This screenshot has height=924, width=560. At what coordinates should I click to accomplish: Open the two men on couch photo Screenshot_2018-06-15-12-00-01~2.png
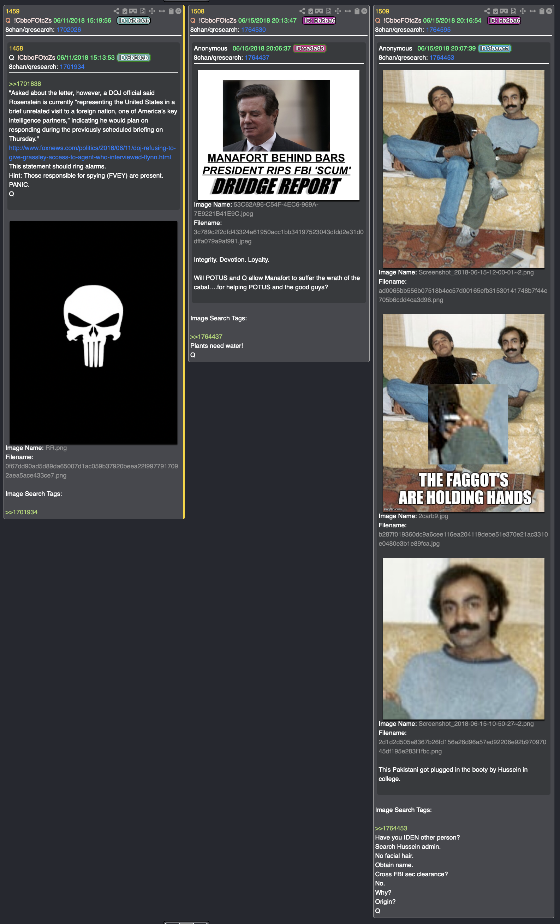(x=463, y=169)
